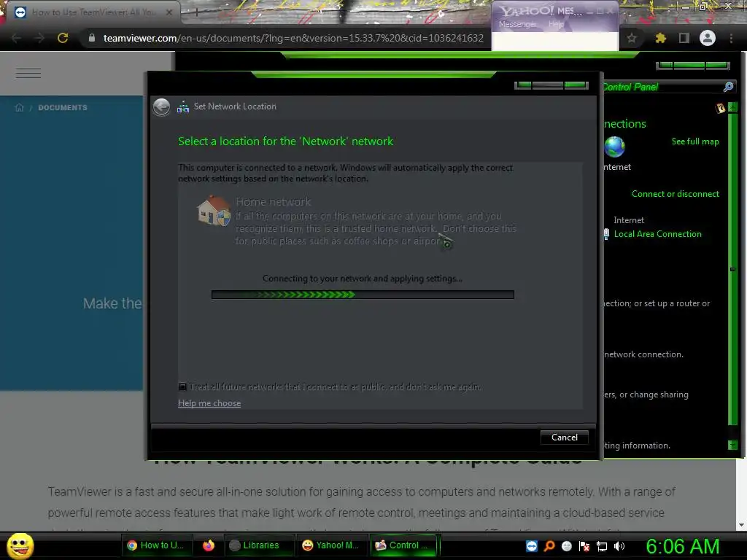Viewport: 747px width, 560px height.
Task: Click the Set Network Location network icon
Action: pyautogui.click(x=183, y=106)
